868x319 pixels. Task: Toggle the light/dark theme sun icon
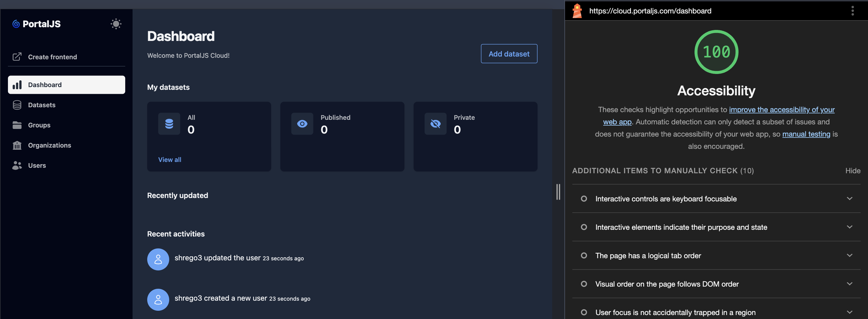pos(116,24)
